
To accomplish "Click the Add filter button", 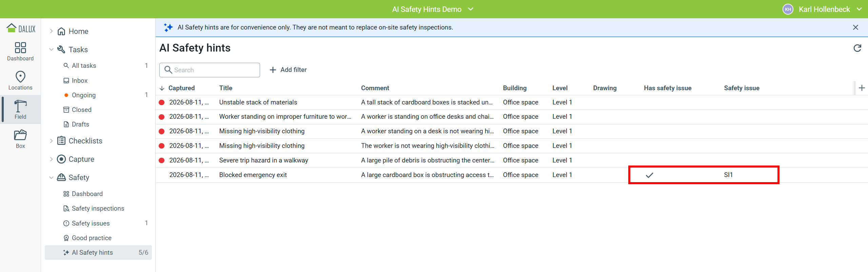I will pos(288,70).
